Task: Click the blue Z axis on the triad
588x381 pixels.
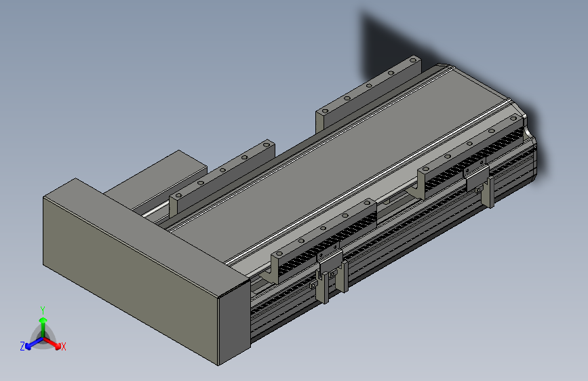Action: click(34, 344)
